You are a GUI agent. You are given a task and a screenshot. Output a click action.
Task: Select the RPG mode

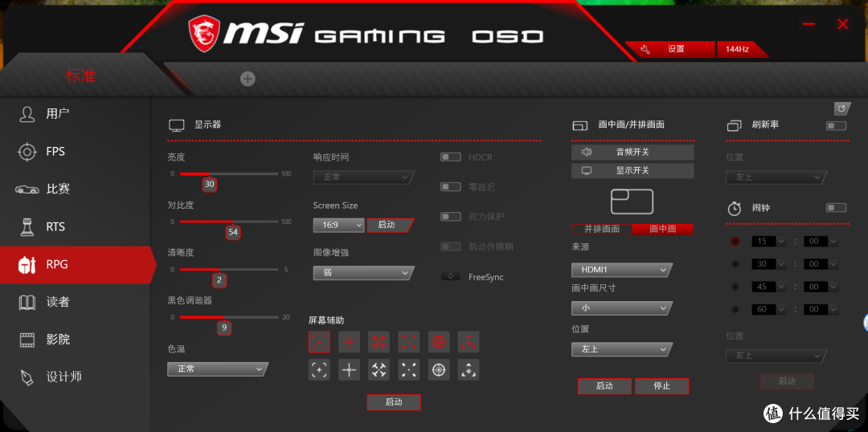pos(76,264)
